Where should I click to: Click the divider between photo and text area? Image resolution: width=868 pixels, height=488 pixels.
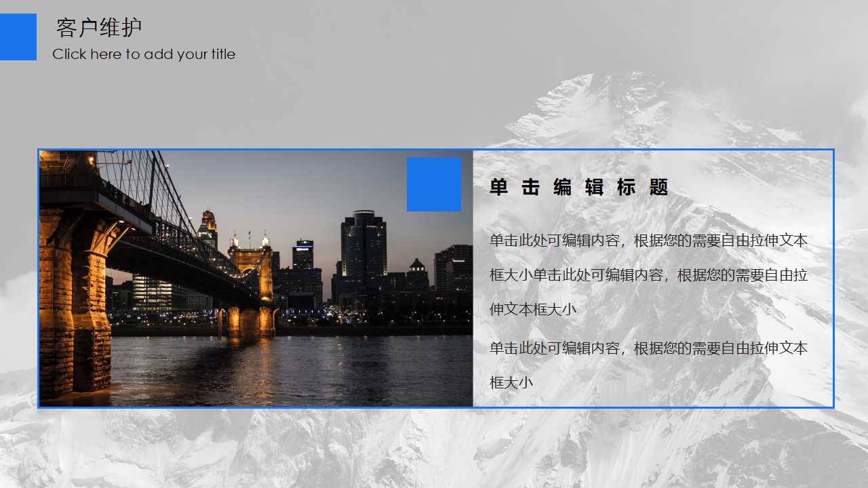tap(473, 278)
